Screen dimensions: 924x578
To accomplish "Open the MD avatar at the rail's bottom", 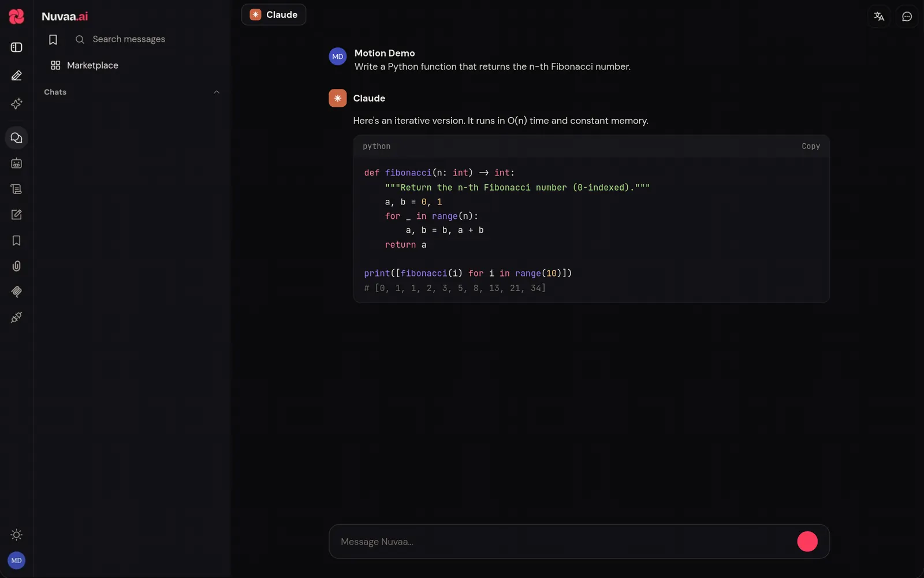I will 17,560.
